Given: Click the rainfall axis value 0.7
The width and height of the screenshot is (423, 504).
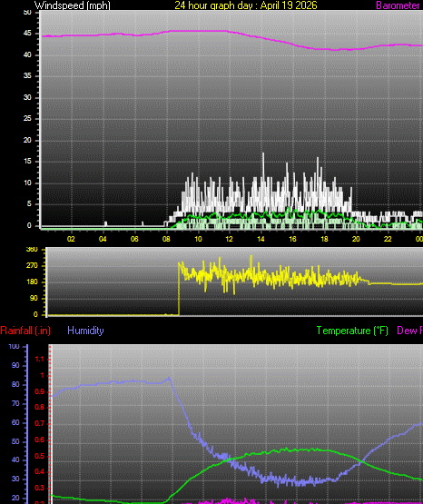Looking at the screenshot, I should [40, 424].
